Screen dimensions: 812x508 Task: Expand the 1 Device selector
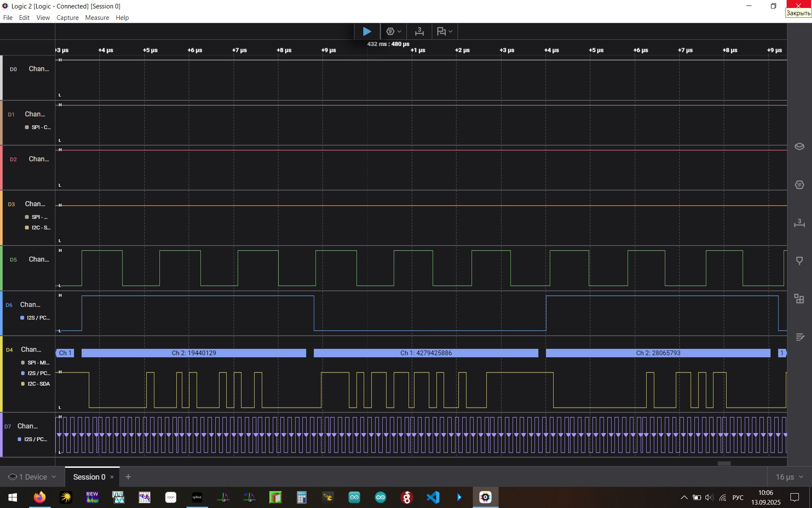click(x=32, y=477)
